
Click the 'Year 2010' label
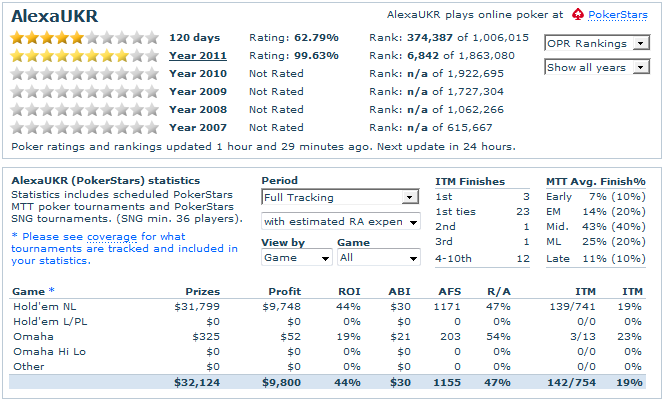[198, 74]
